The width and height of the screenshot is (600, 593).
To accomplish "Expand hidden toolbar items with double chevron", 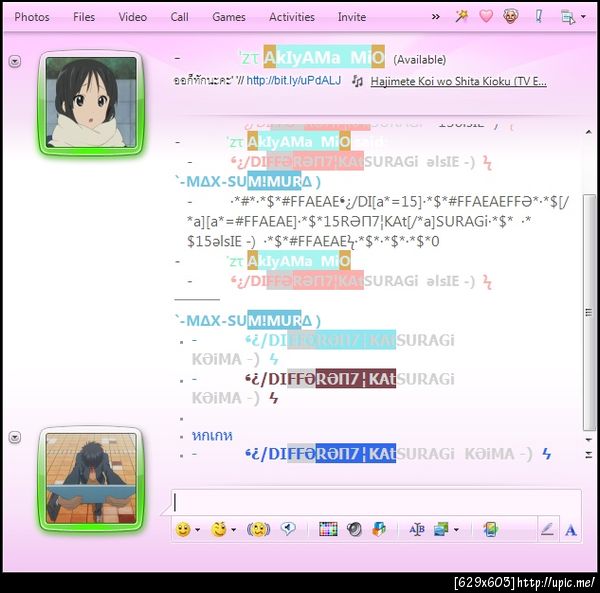I will 435,16.
